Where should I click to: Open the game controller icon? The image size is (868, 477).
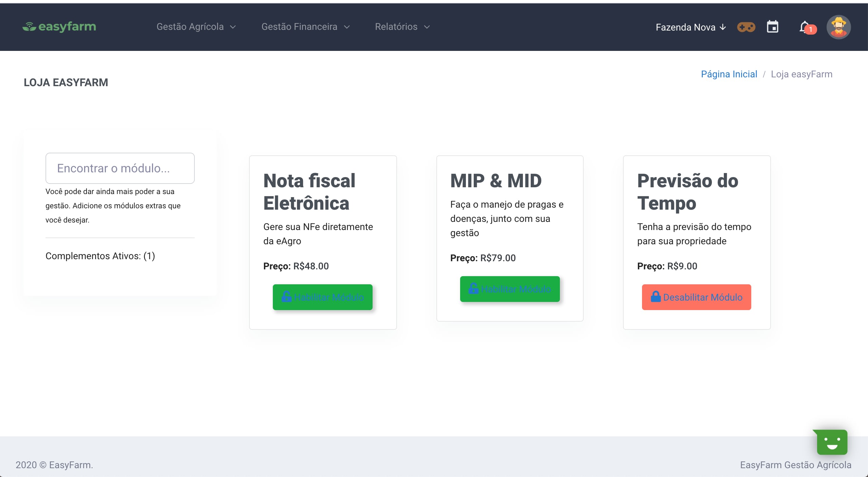[x=746, y=27]
